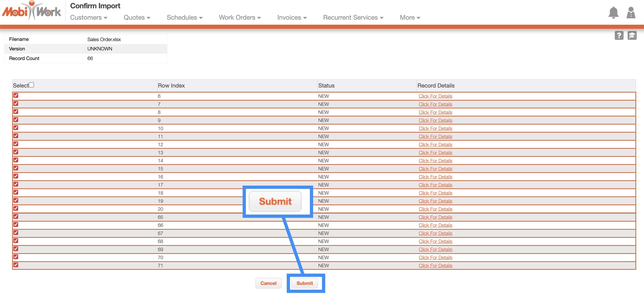Toggle the Select all checkbox in header
This screenshot has height=294, width=644.
pyautogui.click(x=32, y=85)
